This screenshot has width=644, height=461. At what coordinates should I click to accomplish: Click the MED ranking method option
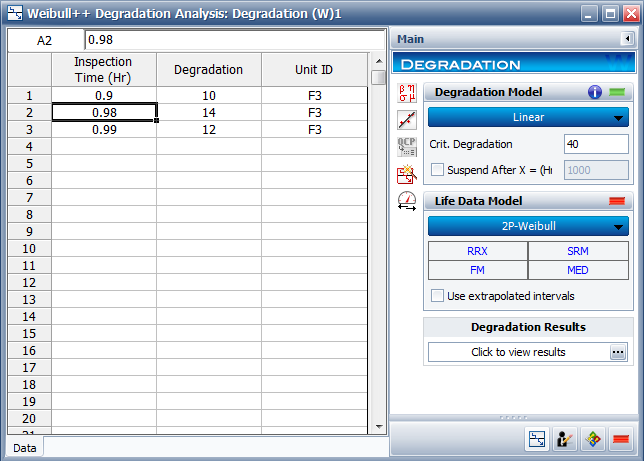pos(578,270)
